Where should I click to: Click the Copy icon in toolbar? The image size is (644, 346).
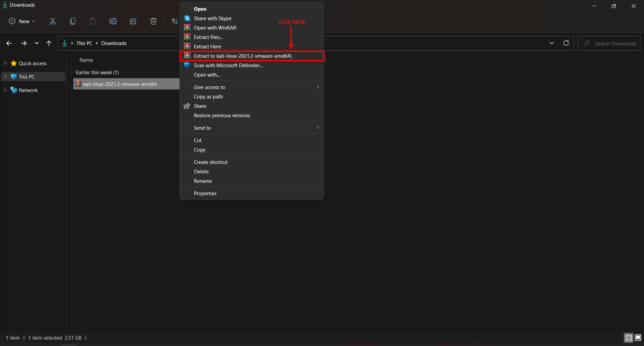73,21
